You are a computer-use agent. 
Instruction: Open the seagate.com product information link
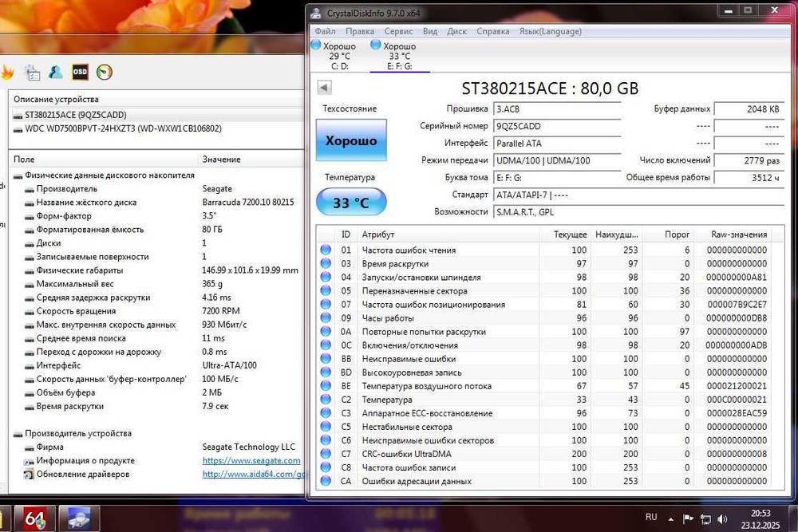251,460
